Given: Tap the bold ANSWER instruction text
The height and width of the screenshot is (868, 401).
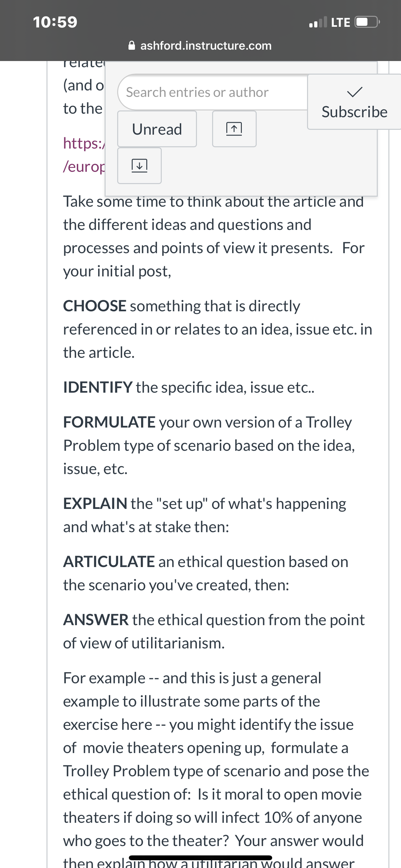Looking at the screenshot, I should point(96,620).
